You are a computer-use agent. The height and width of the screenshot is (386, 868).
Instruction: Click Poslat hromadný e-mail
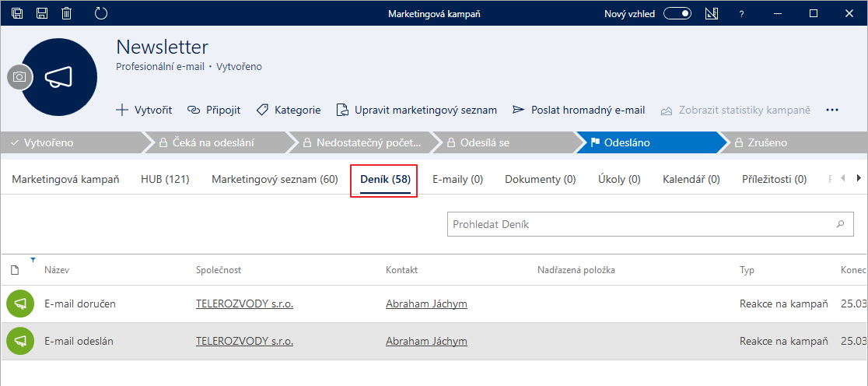point(579,111)
